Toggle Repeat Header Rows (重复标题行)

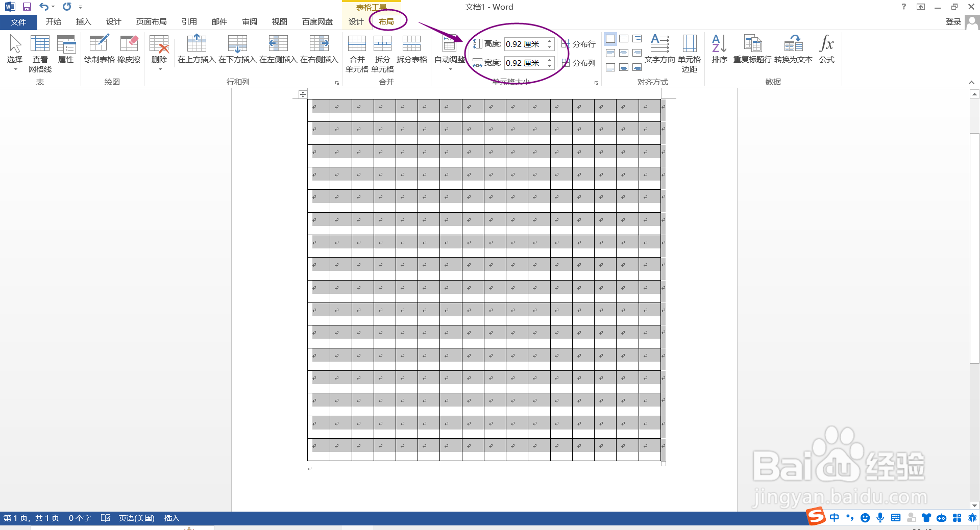752,49
